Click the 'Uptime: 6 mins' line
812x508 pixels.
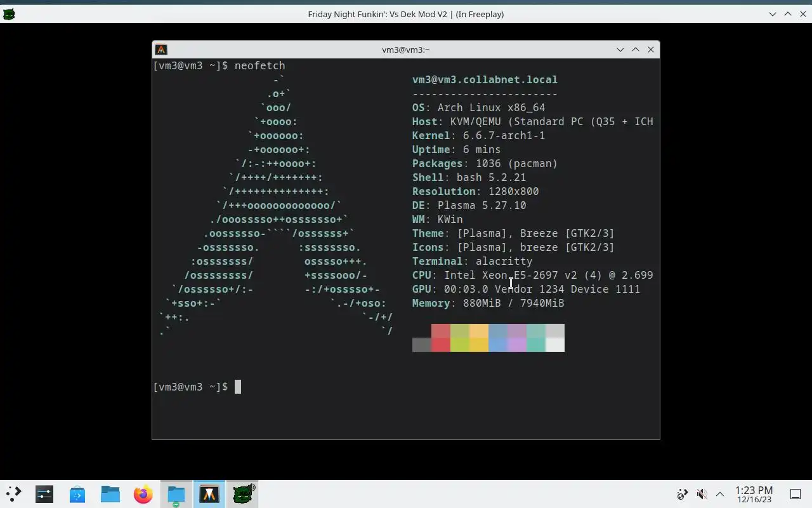[x=456, y=149]
